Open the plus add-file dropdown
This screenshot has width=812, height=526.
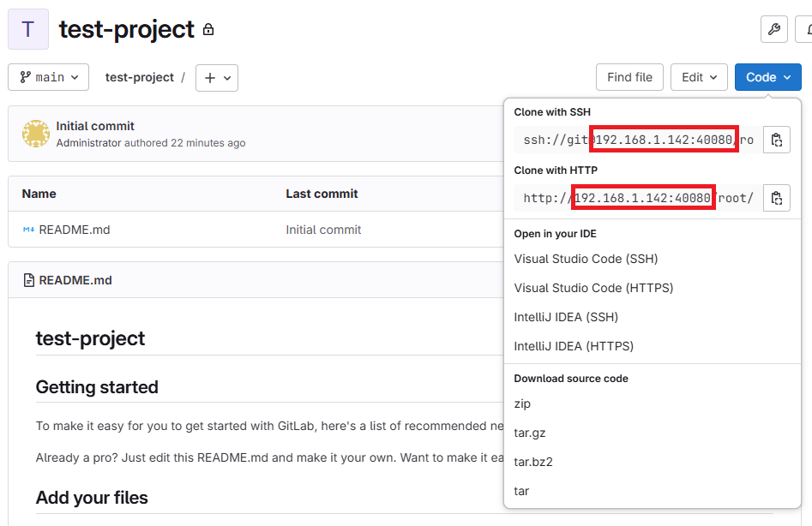(x=217, y=78)
